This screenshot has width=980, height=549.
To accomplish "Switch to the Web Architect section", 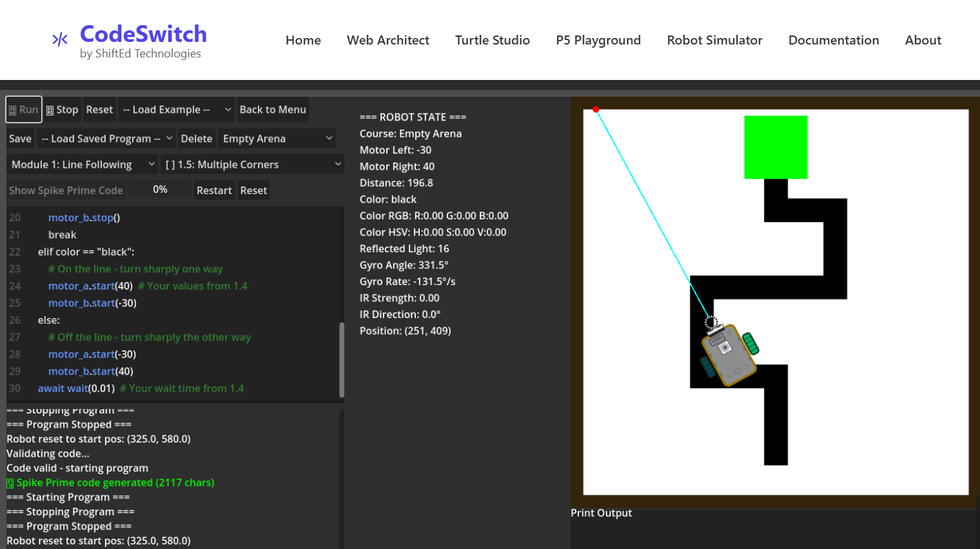I will (x=387, y=40).
